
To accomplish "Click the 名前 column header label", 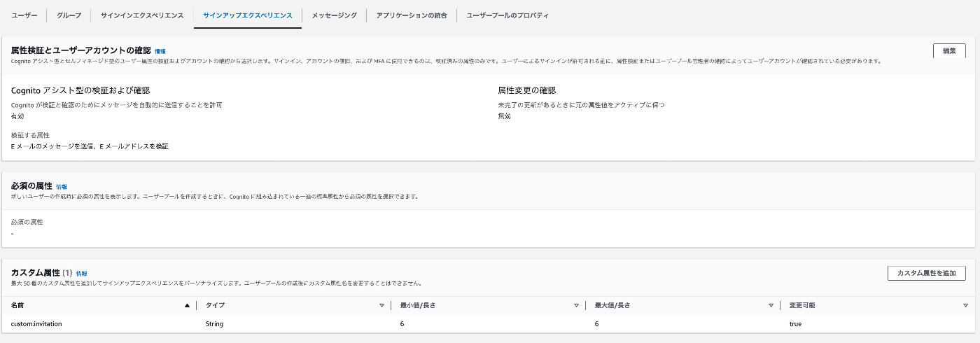I will point(18,305).
